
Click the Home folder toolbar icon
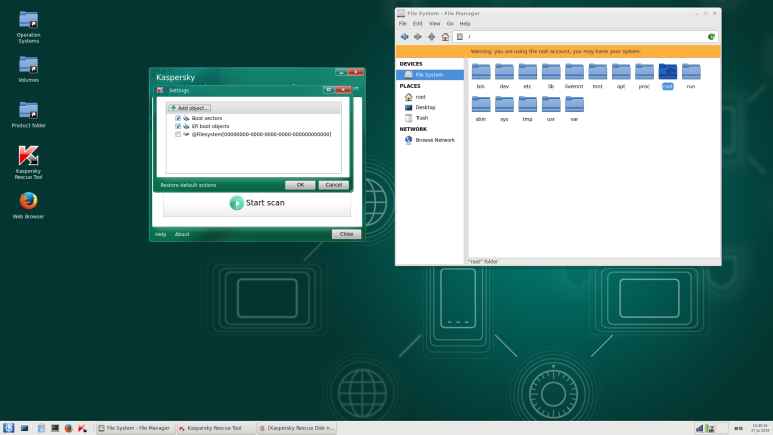tap(444, 36)
